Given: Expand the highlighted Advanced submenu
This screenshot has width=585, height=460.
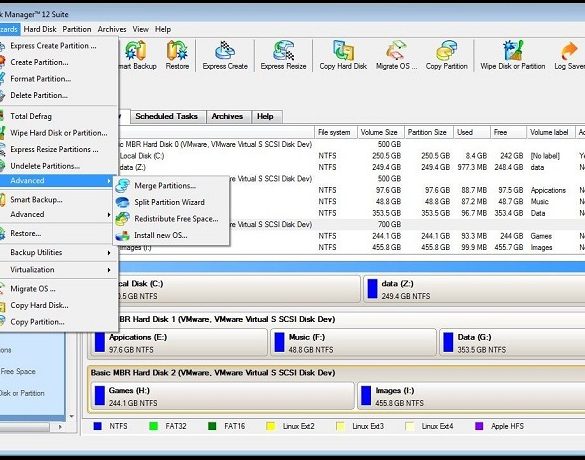Looking at the screenshot, I should [x=59, y=181].
